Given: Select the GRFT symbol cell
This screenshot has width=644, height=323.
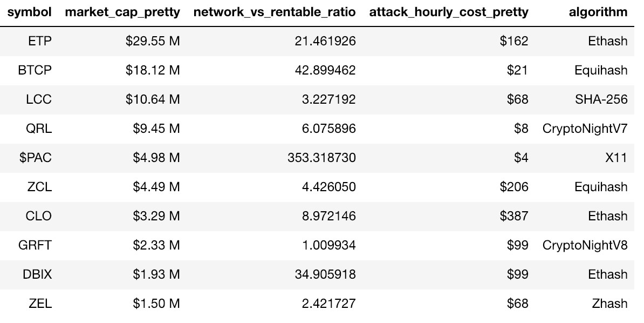Looking at the screenshot, I should click(x=35, y=245).
